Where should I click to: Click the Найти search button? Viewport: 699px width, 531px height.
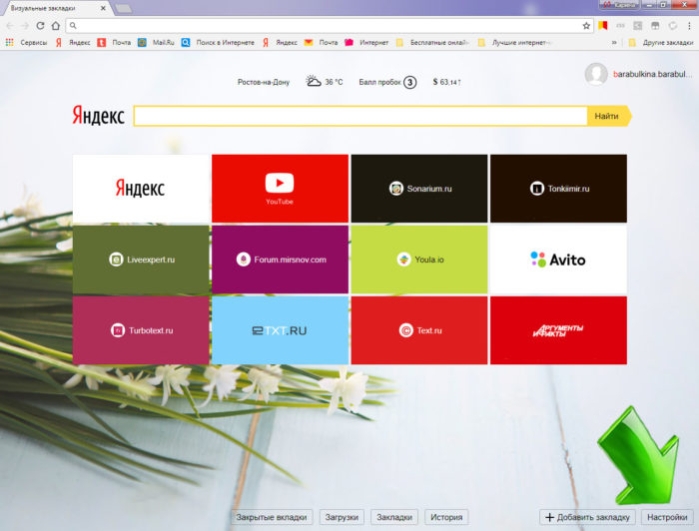(x=609, y=116)
